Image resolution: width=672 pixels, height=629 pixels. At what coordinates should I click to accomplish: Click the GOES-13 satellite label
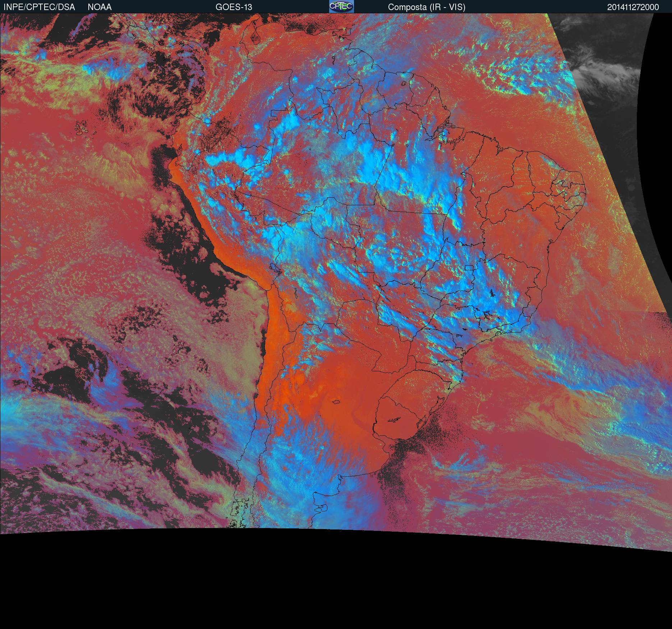(x=234, y=7)
